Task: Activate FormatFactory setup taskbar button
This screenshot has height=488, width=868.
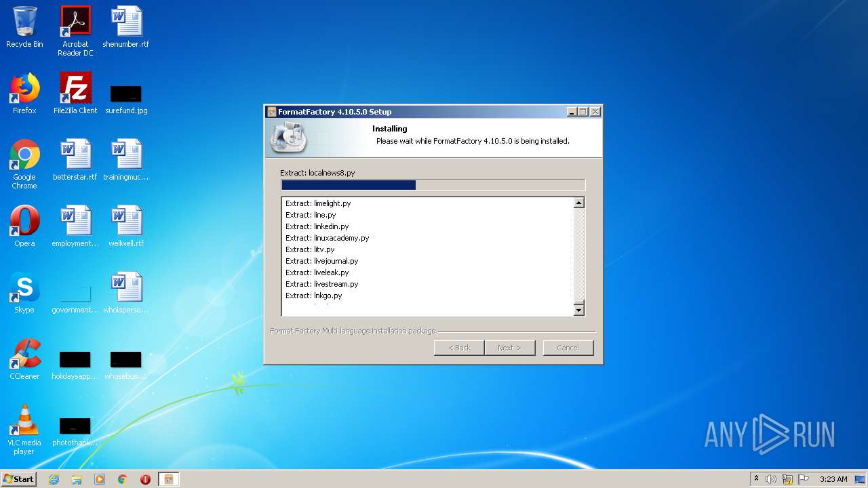Action: point(168,479)
